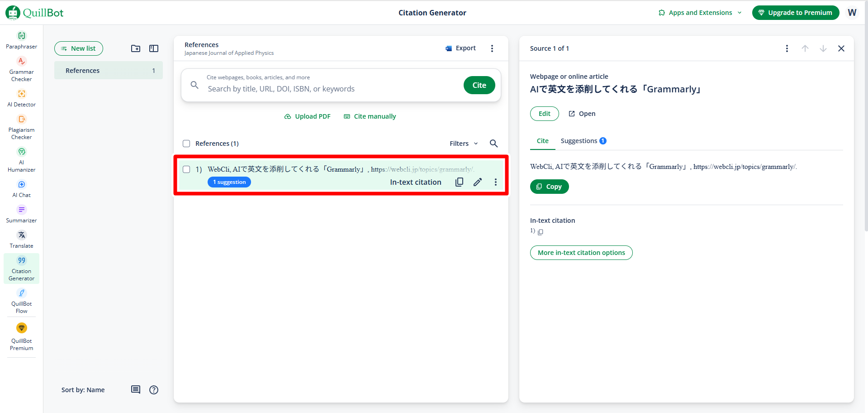
Task: Focus the citation search input field
Action: (332, 89)
